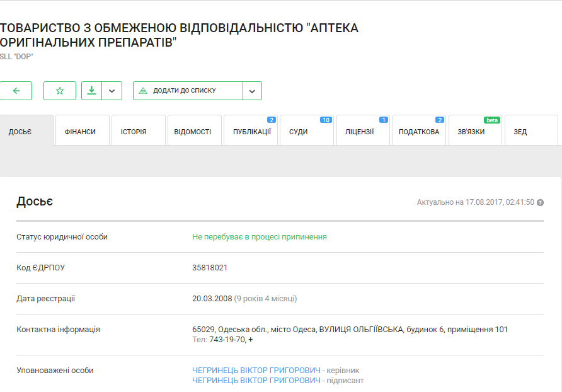Open Чегринець Віктор Григорович керівник link
Image resolution: width=562 pixels, height=392 pixels.
point(256,371)
